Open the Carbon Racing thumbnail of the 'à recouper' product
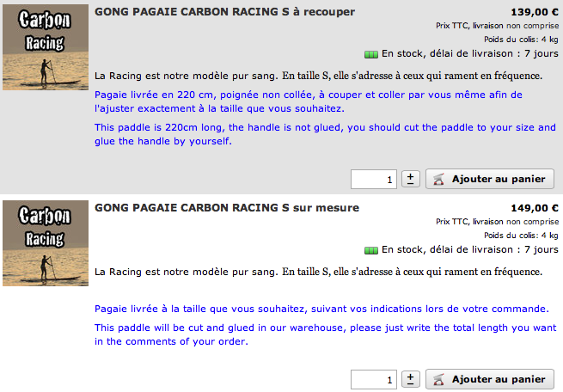Viewport: 563px width, 392px height. pos(46,47)
